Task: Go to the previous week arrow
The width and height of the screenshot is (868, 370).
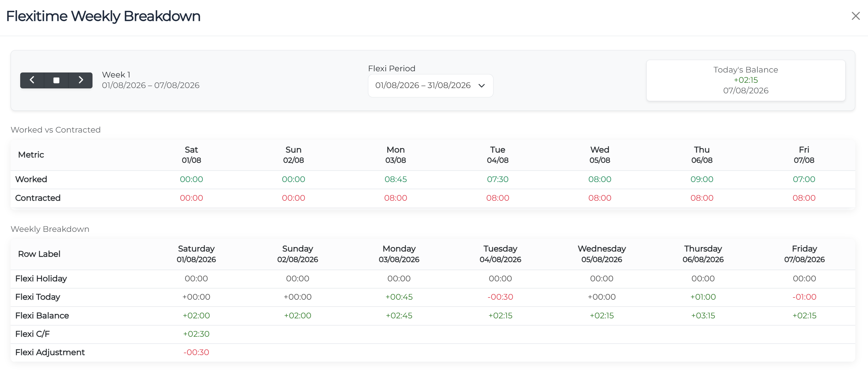Action: pos(32,80)
